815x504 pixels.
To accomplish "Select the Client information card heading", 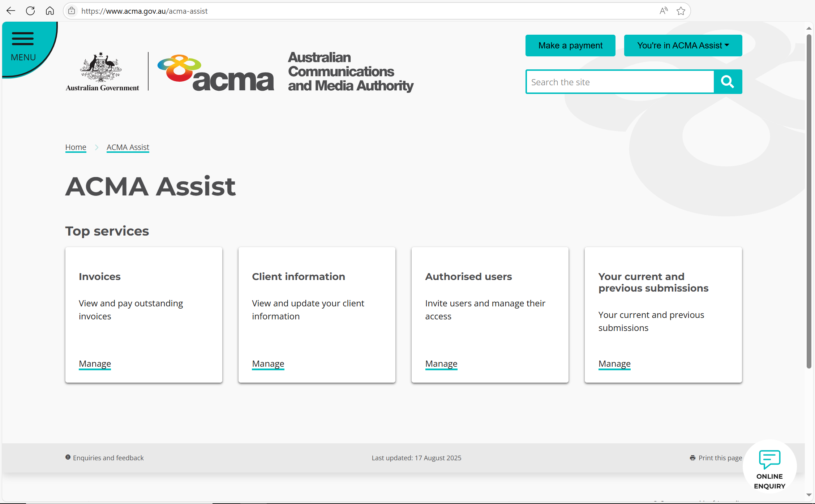I will tap(299, 276).
